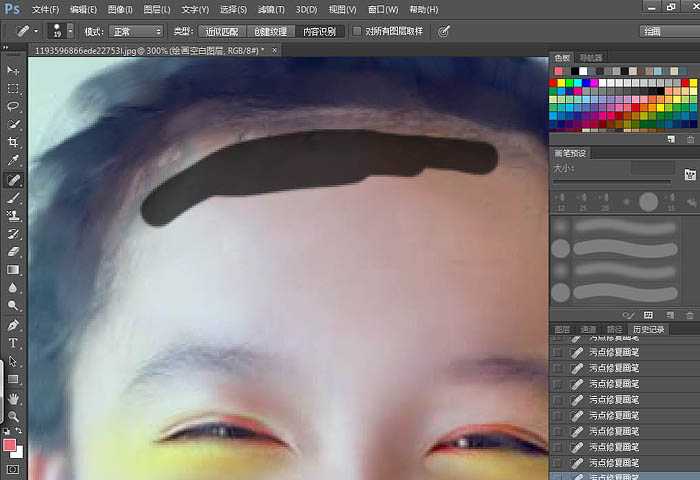Click the foreground color swatch in toolbox
The image size is (700, 480).
coord(9,445)
